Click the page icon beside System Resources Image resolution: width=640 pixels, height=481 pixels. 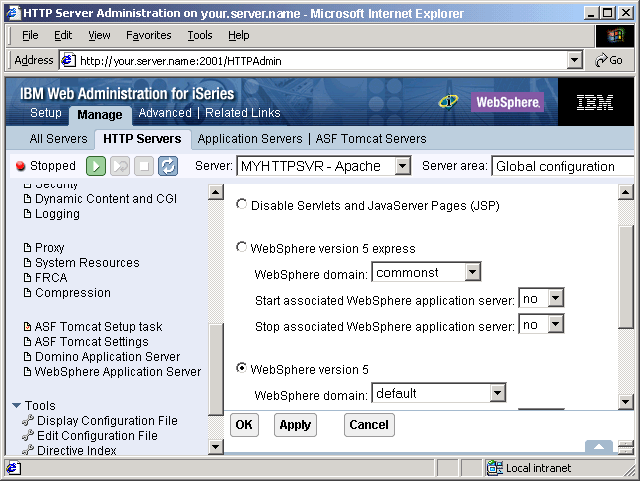point(27,263)
